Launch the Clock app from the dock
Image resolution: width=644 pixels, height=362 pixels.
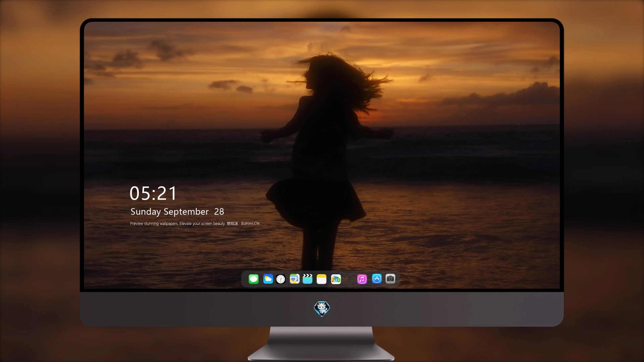pyautogui.click(x=281, y=279)
